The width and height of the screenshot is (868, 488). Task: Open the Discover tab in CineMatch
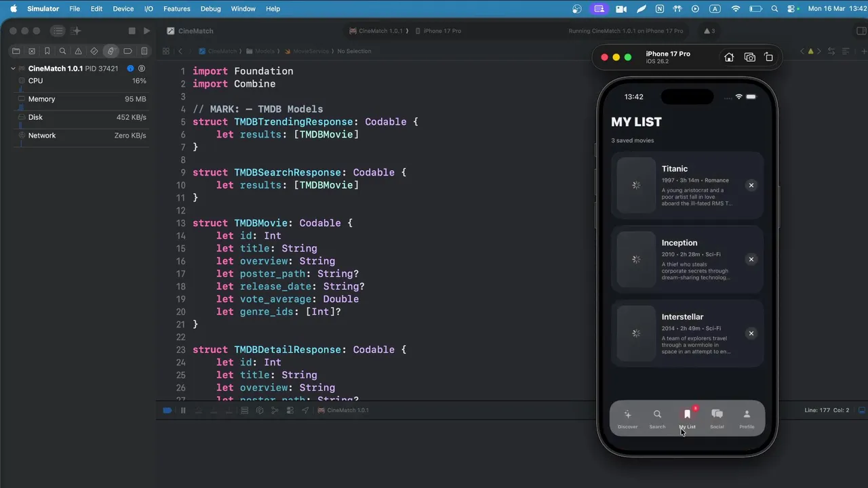tap(628, 419)
